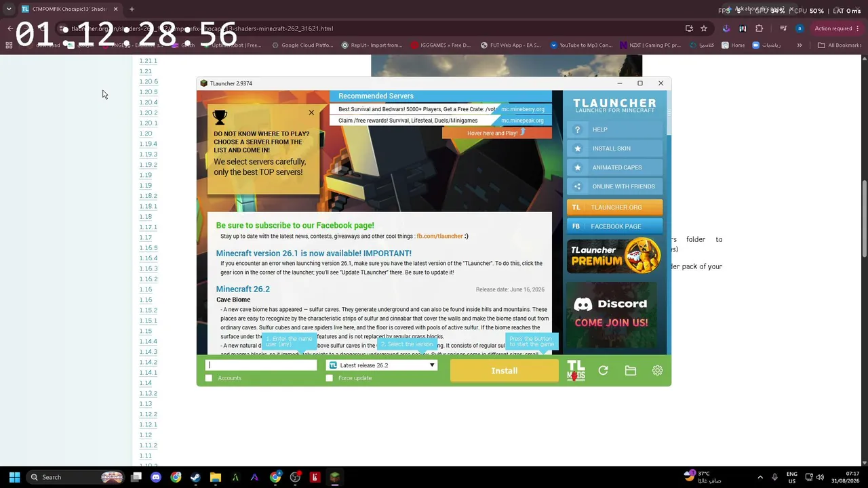The width and height of the screenshot is (868, 488).
Task: Open the Chrome tab search dropdown arrow
Action: [9, 9]
